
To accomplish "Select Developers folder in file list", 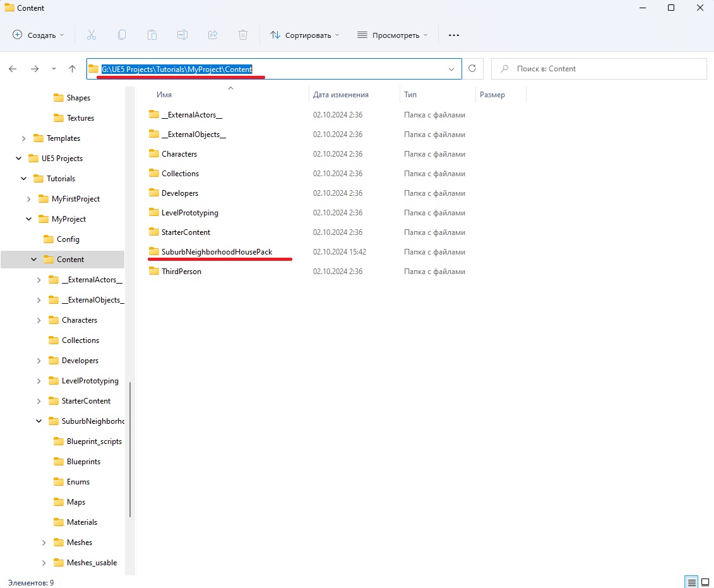I will 180,193.
